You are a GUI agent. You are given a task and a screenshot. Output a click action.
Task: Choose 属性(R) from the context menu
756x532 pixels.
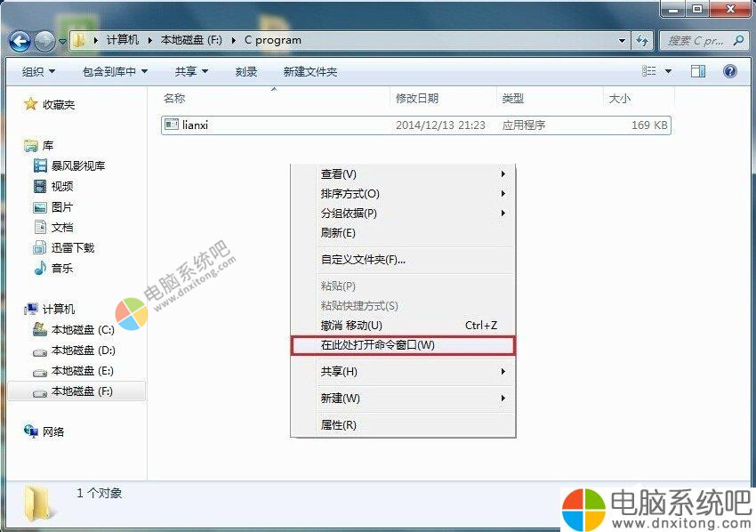coord(403,425)
